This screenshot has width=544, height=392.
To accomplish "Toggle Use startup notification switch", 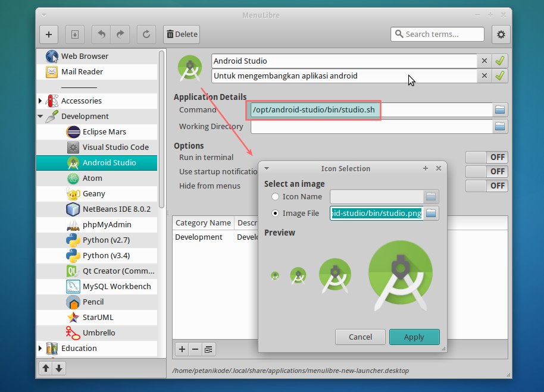I will click(487, 171).
